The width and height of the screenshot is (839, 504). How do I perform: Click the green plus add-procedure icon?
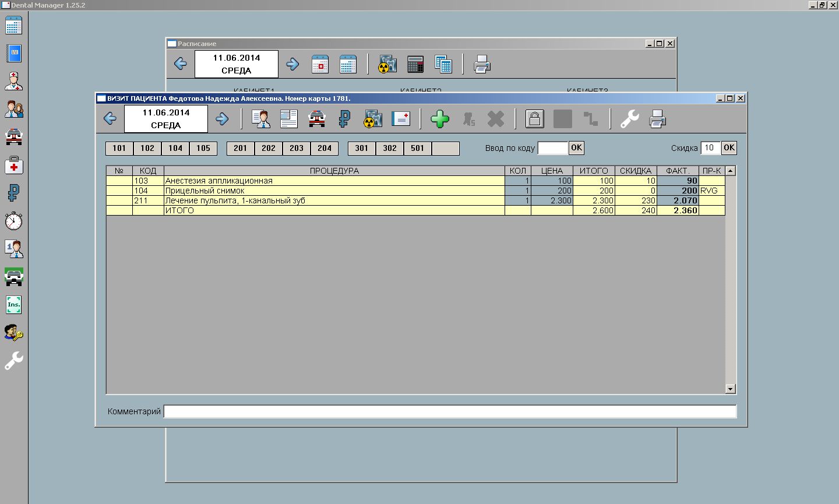tap(440, 119)
